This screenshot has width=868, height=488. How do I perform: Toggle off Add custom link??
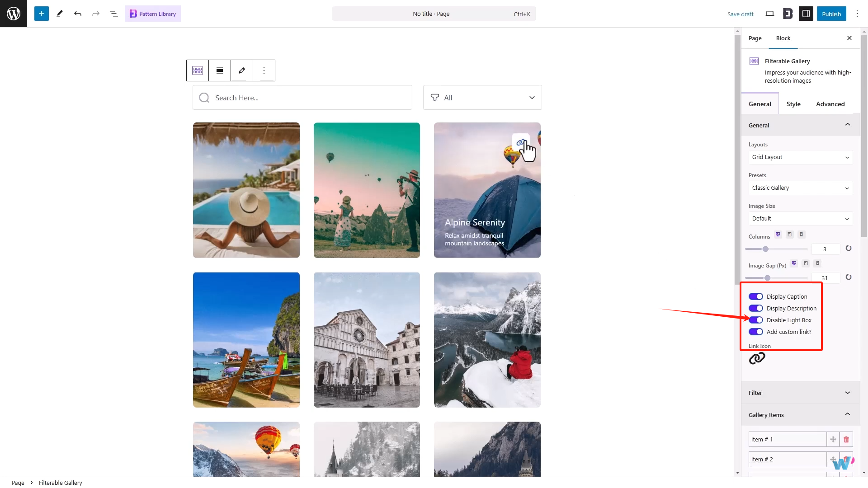point(755,332)
